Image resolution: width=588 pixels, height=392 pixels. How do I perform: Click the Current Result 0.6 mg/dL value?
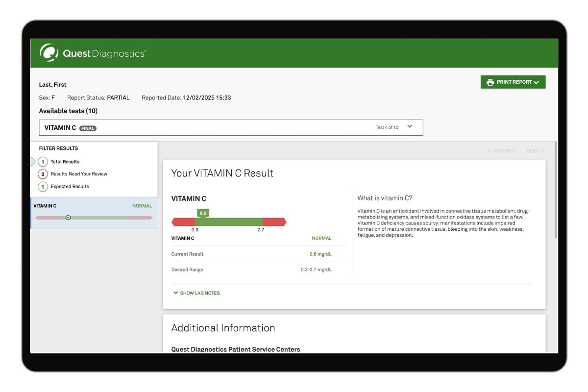(x=320, y=254)
